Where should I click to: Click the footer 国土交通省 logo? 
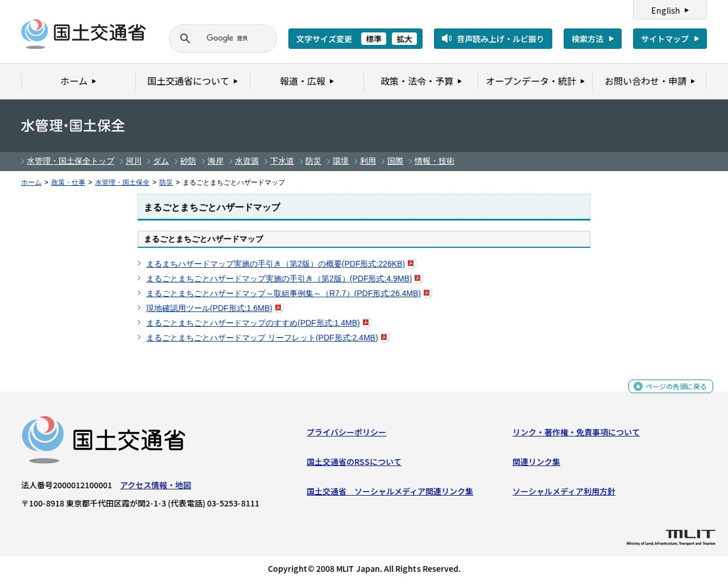tap(104, 439)
